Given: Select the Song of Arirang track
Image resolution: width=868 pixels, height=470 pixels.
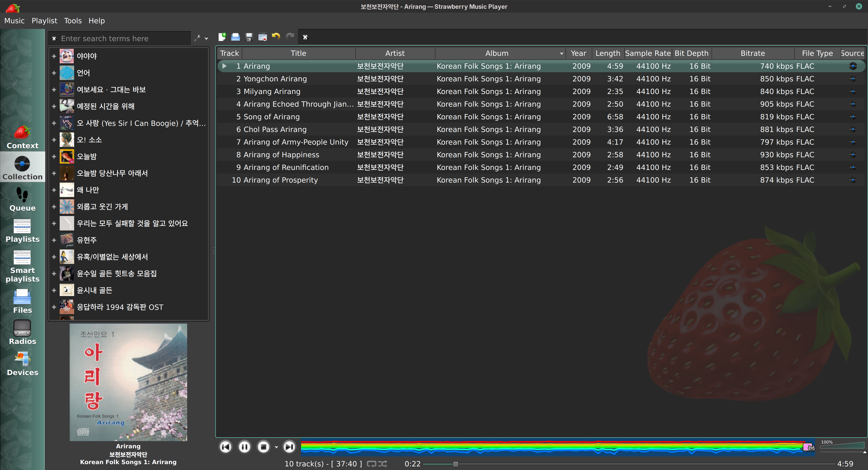Looking at the screenshot, I should (541, 117).
